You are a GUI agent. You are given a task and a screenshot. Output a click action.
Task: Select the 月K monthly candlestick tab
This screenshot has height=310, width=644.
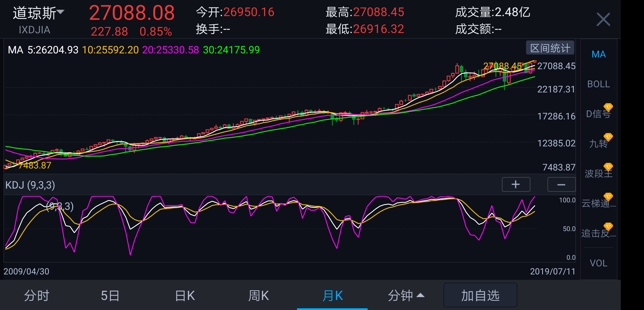[x=332, y=295]
